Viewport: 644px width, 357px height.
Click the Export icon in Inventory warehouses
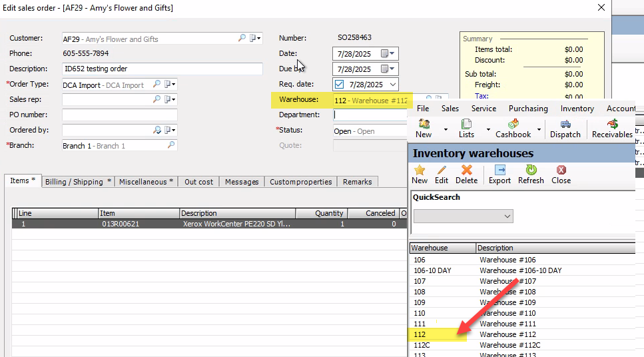[499, 175]
